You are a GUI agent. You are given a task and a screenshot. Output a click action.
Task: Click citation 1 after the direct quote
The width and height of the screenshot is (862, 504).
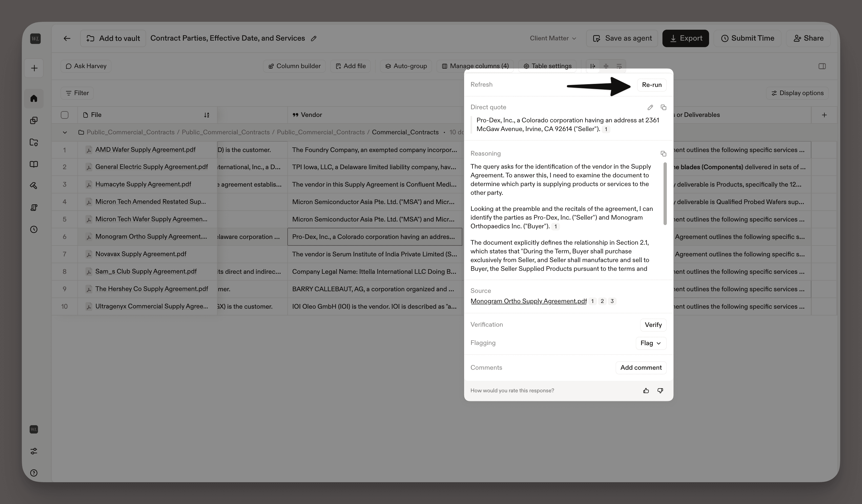coord(606,129)
